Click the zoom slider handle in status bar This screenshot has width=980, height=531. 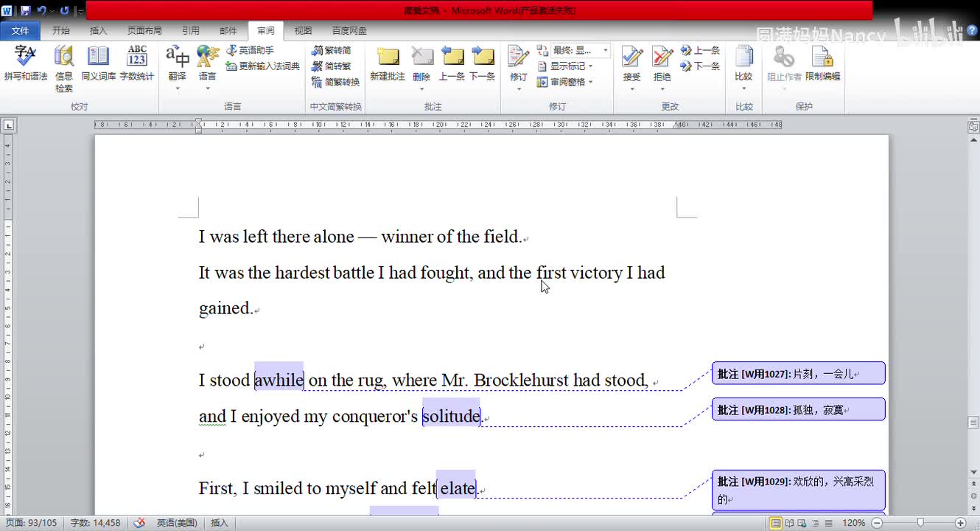pyautogui.click(x=920, y=523)
